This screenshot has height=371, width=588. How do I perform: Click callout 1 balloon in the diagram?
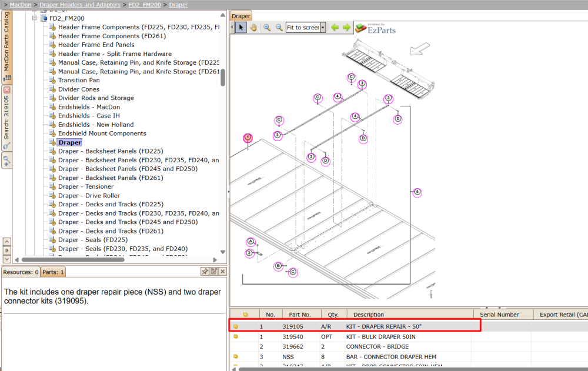click(248, 138)
